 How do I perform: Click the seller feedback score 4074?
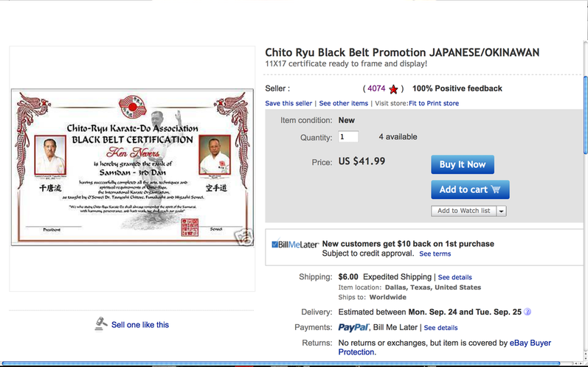(x=376, y=88)
